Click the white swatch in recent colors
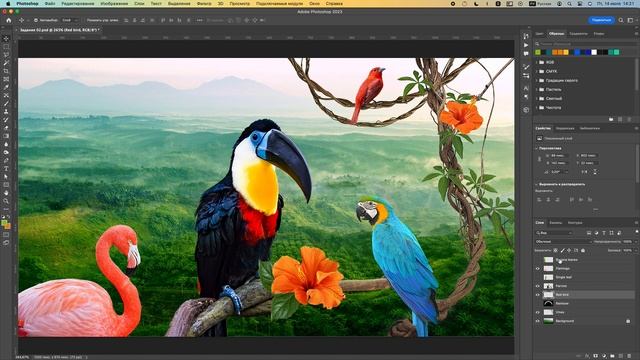Viewport: 640px width, 360px height. pyautogui.click(x=594, y=52)
